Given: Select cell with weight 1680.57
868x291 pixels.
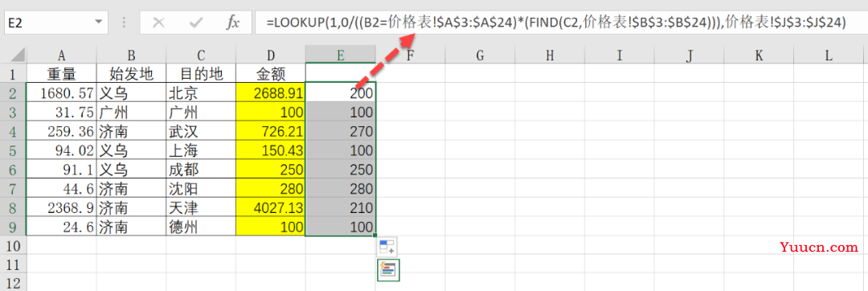Looking at the screenshot, I should click(x=61, y=93).
